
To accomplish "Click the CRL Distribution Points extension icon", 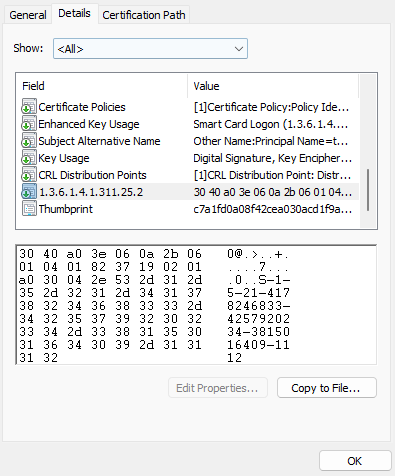I will point(29,175).
